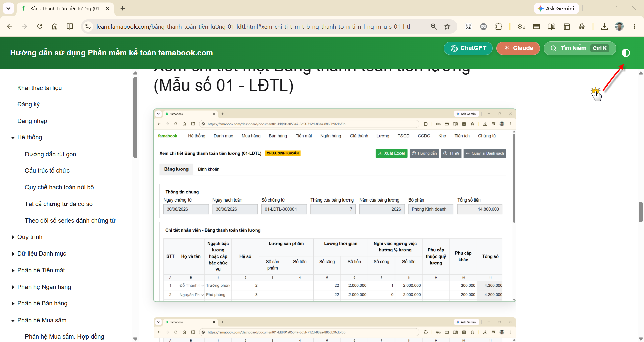Screen dimensions: 644x342
Task: Open the Chrome three-dot menu
Action: click(x=634, y=26)
